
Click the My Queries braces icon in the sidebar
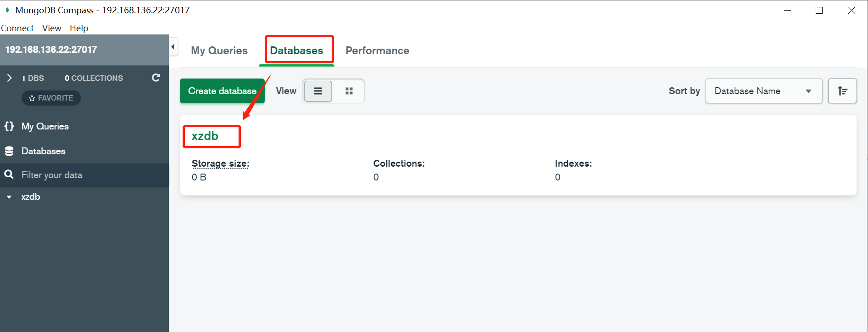(x=9, y=126)
